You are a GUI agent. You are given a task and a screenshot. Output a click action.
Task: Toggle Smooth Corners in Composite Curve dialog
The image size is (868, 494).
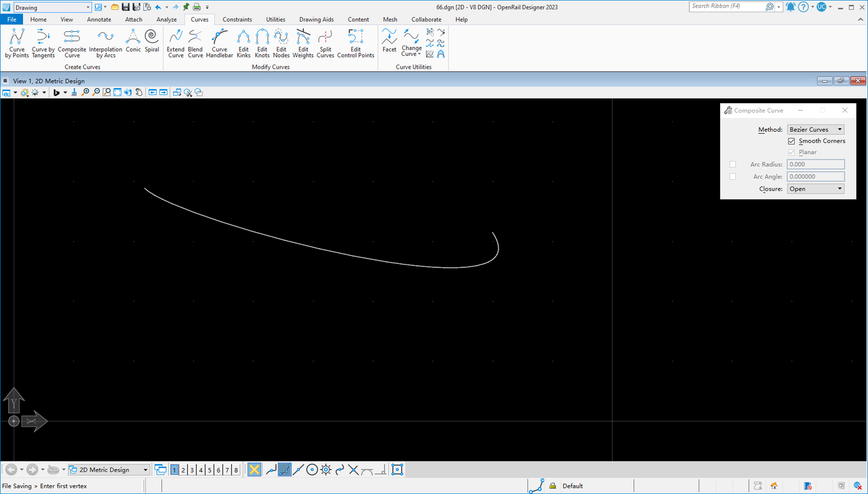click(791, 141)
